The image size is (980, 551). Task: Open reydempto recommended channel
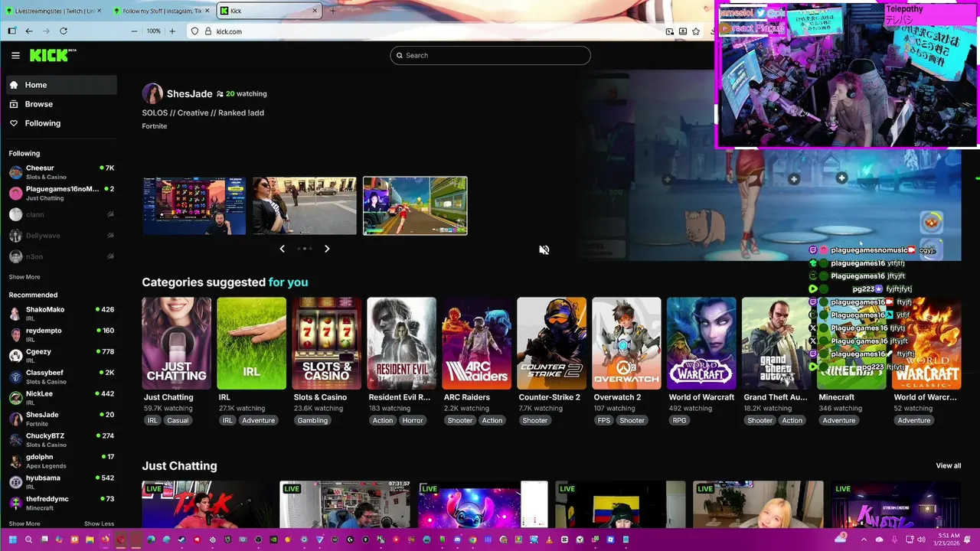pos(61,334)
